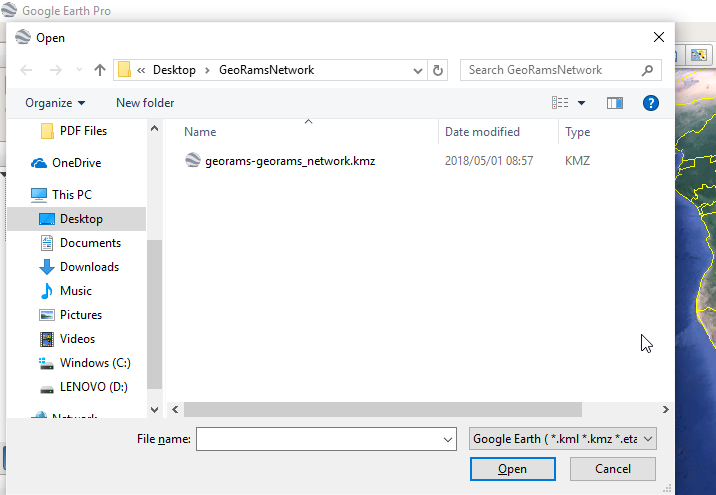Click the search magnifier icon
Image resolution: width=716 pixels, height=495 pixels.
648,70
